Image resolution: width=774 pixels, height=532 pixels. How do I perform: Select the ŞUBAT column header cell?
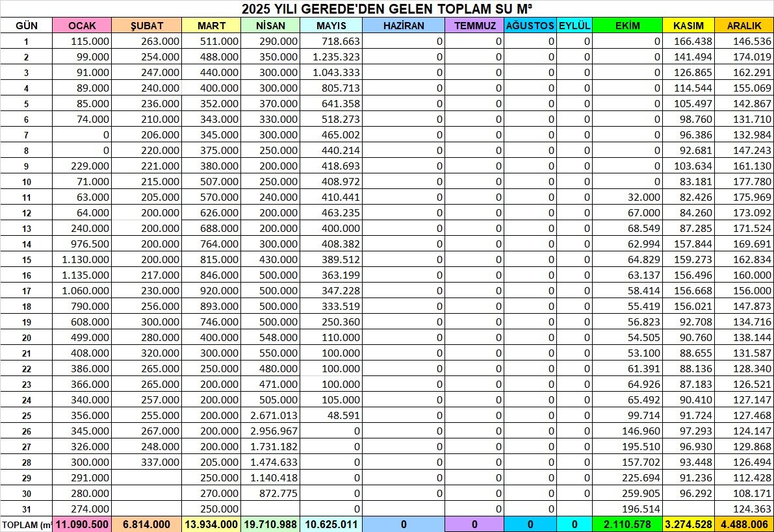pyautogui.click(x=146, y=26)
